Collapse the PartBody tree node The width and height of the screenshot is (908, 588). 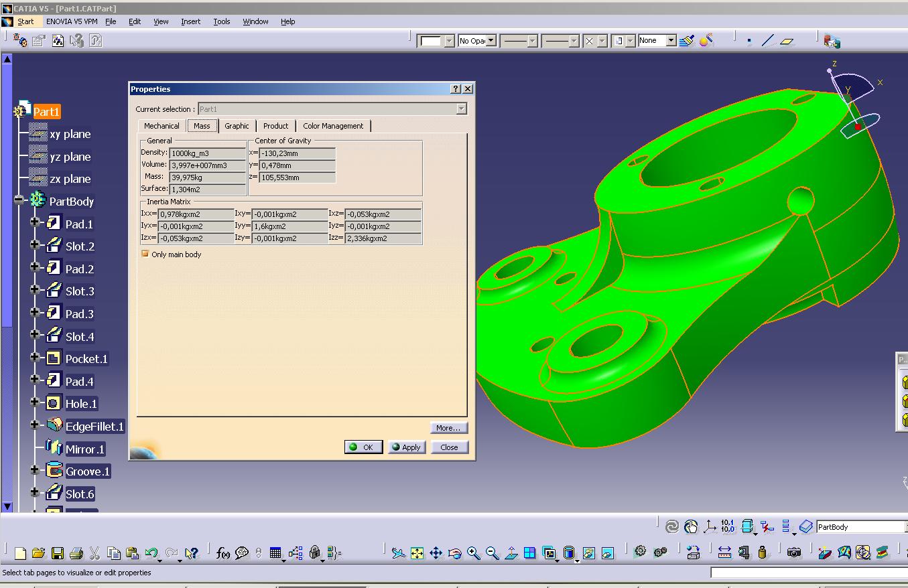point(19,200)
